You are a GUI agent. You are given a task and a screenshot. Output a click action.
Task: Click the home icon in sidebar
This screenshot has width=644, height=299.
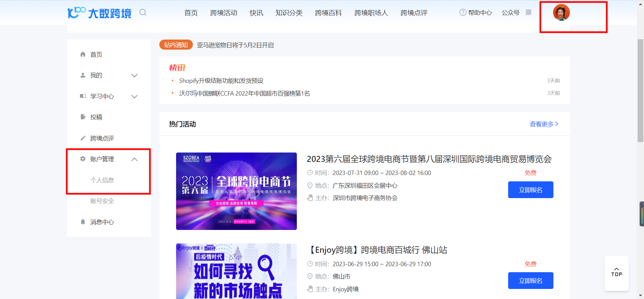click(83, 54)
